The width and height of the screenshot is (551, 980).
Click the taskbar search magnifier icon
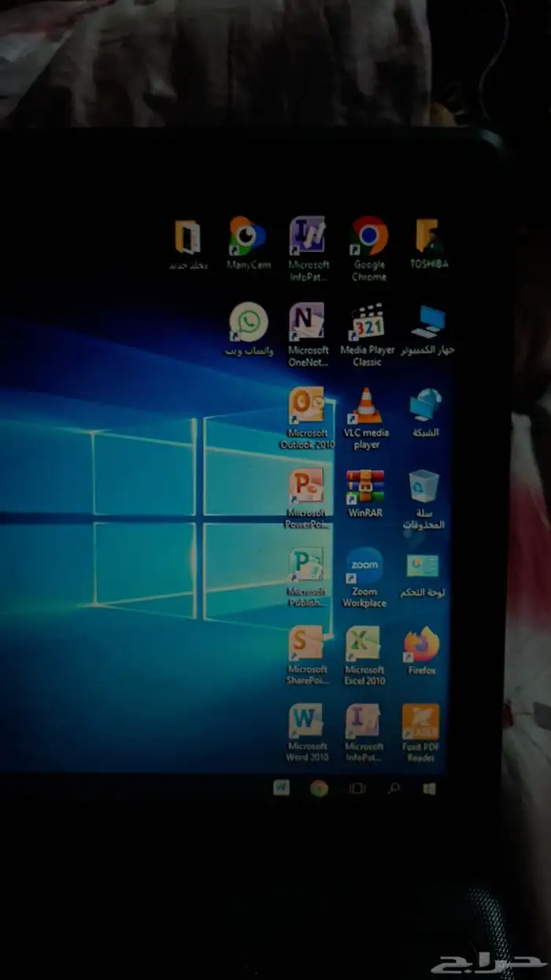[x=394, y=788]
